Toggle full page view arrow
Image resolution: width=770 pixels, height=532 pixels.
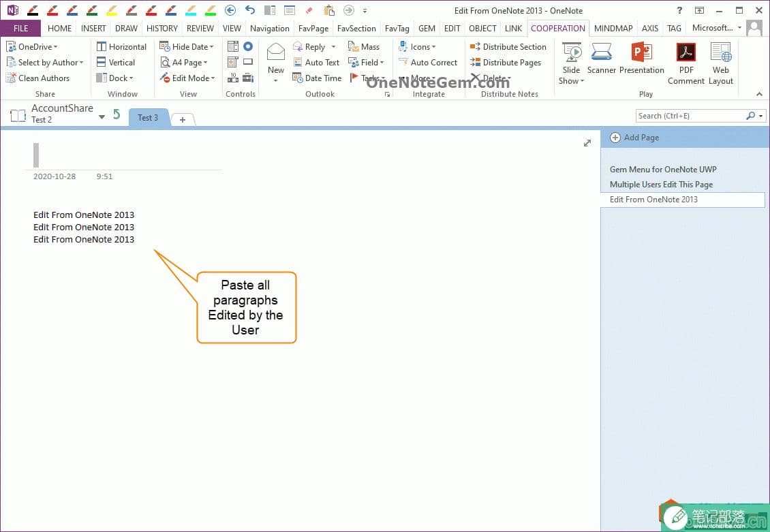(x=587, y=143)
